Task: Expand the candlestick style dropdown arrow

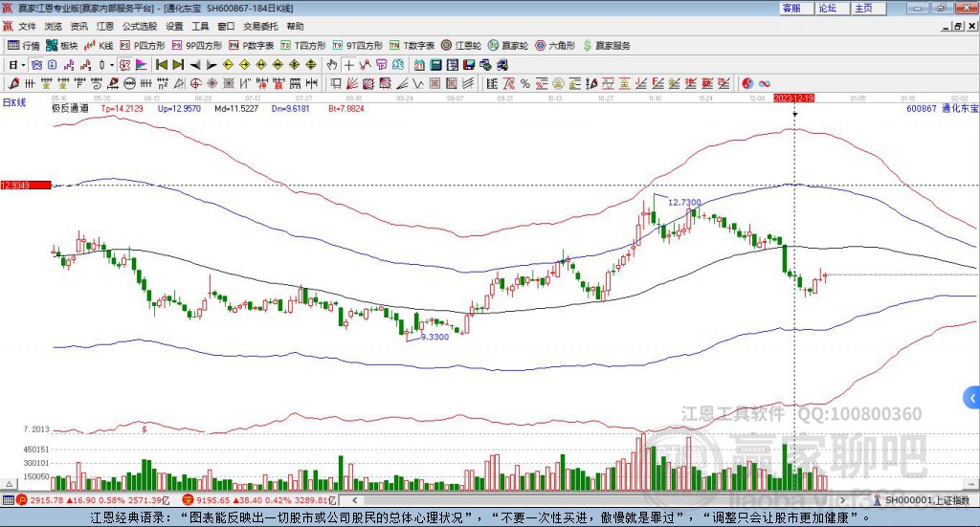Action: pos(112,65)
